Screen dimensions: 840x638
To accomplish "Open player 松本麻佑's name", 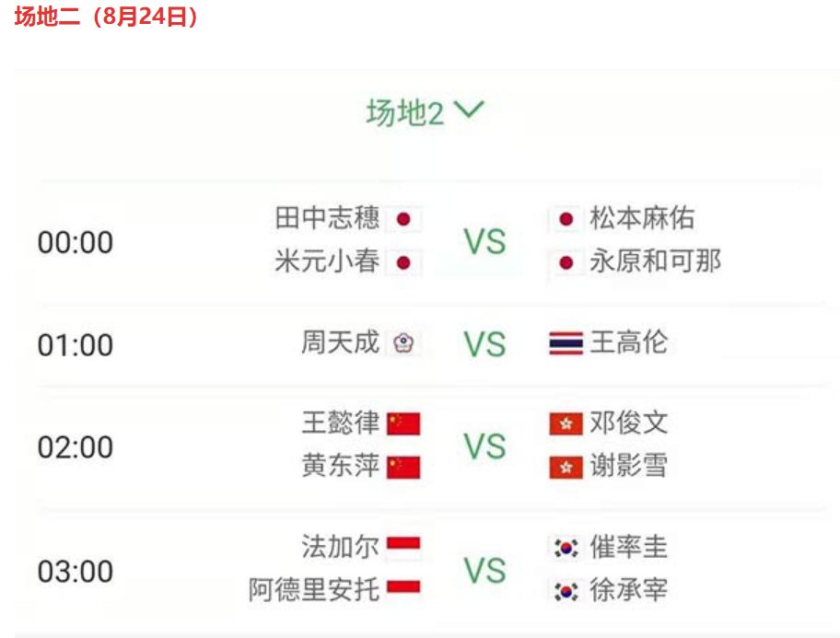I will [x=642, y=218].
